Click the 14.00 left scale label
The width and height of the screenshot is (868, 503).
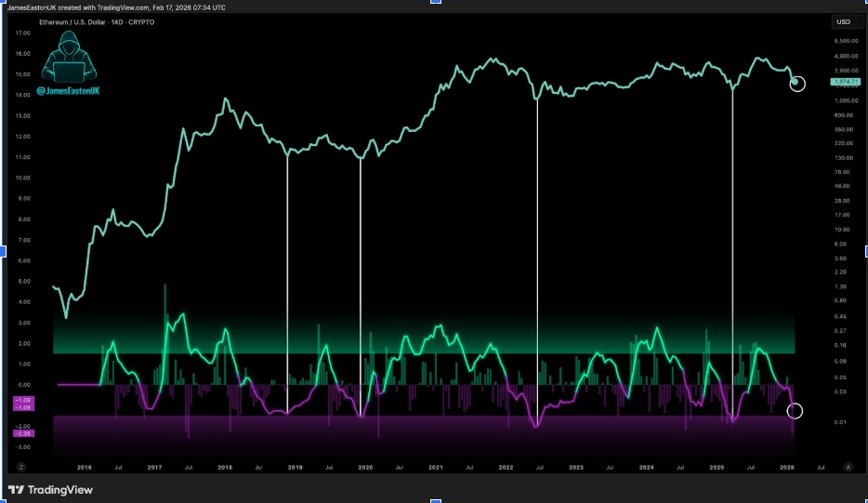[x=22, y=95]
